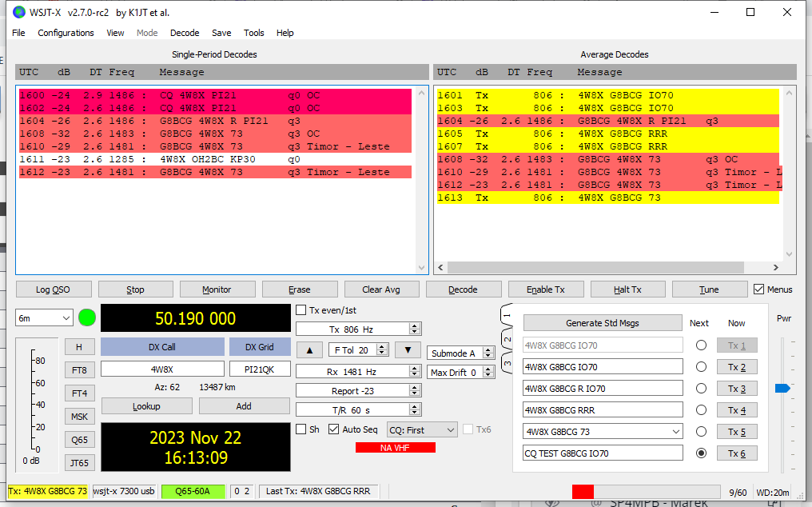This screenshot has width=812, height=507.
Task: Adjust the Rx 1481 Hz spinner
Action: pos(414,372)
